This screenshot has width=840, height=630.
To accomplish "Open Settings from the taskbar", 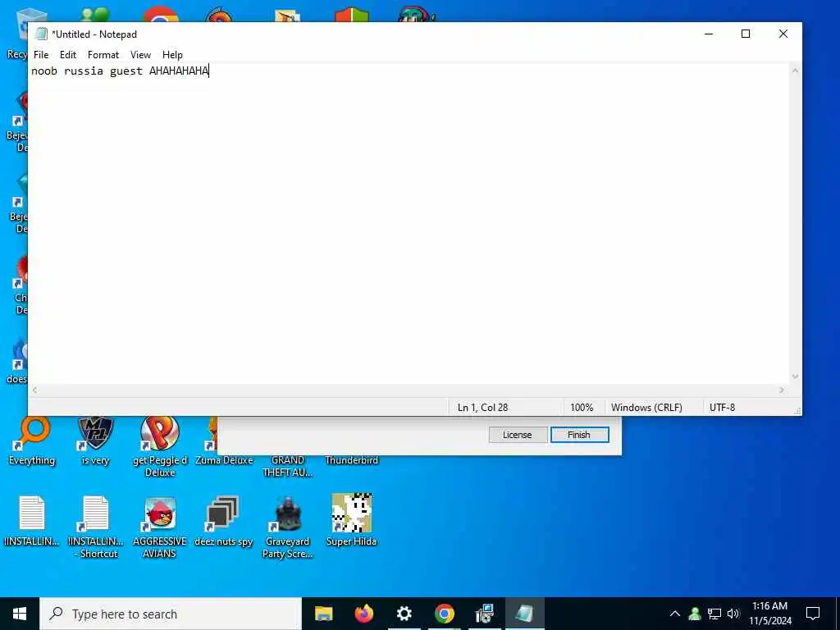I will coord(404,614).
